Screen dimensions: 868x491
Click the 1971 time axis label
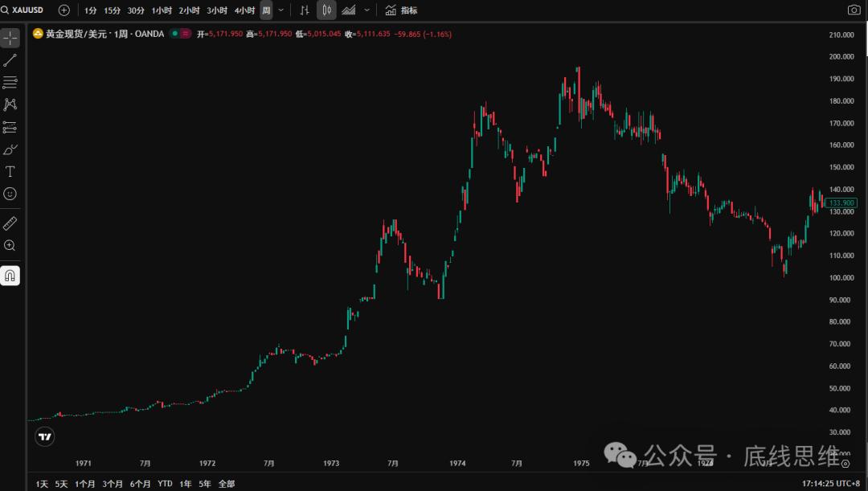83,464
